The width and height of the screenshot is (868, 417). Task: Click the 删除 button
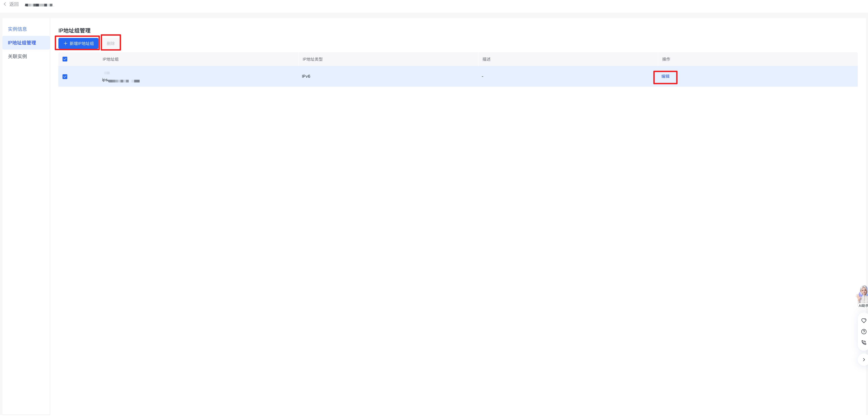111,43
